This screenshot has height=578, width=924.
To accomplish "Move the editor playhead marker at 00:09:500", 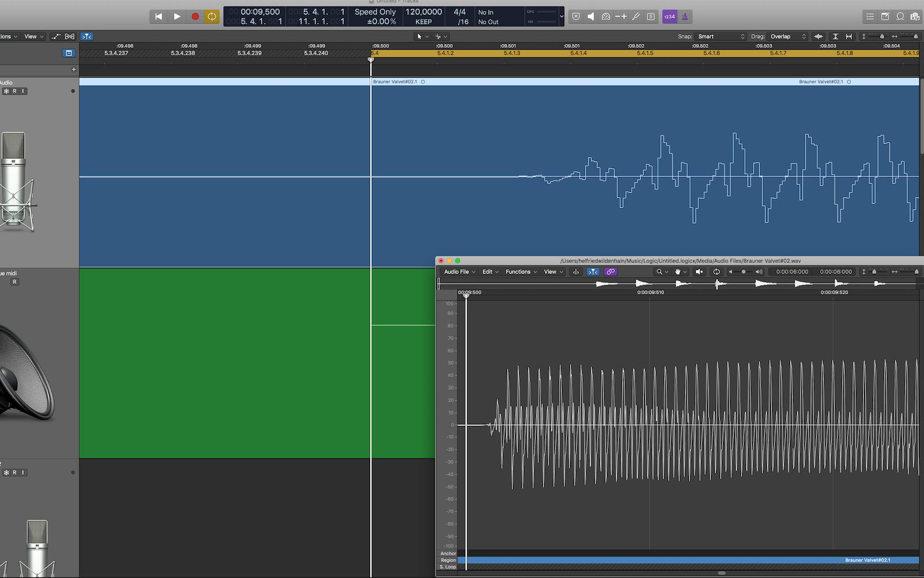I will (466, 295).
